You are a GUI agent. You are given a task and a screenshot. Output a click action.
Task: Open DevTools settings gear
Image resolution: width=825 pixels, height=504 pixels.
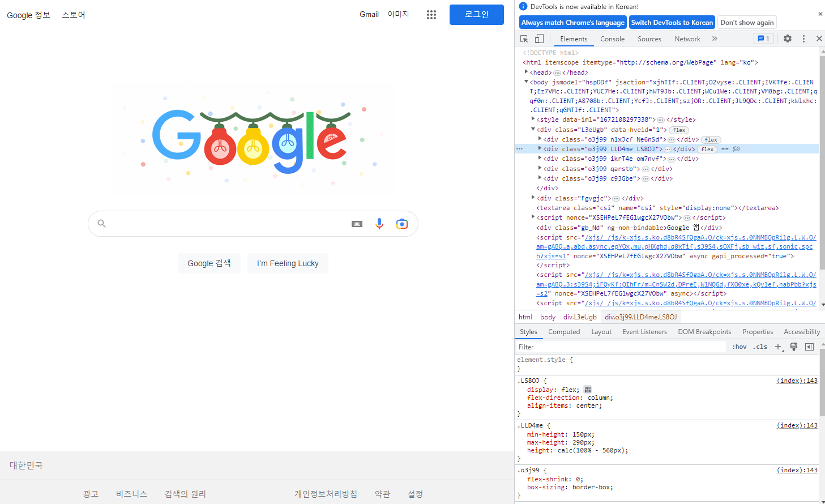click(x=788, y=39)
